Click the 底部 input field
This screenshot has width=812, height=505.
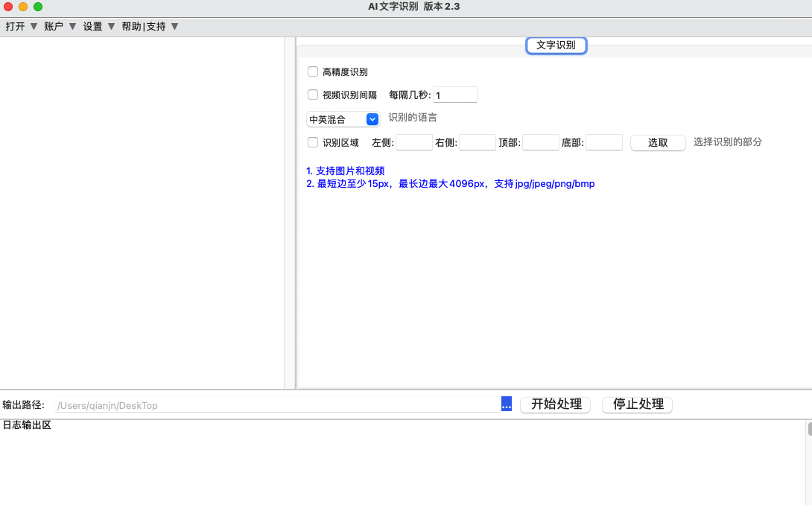point(603,142)
